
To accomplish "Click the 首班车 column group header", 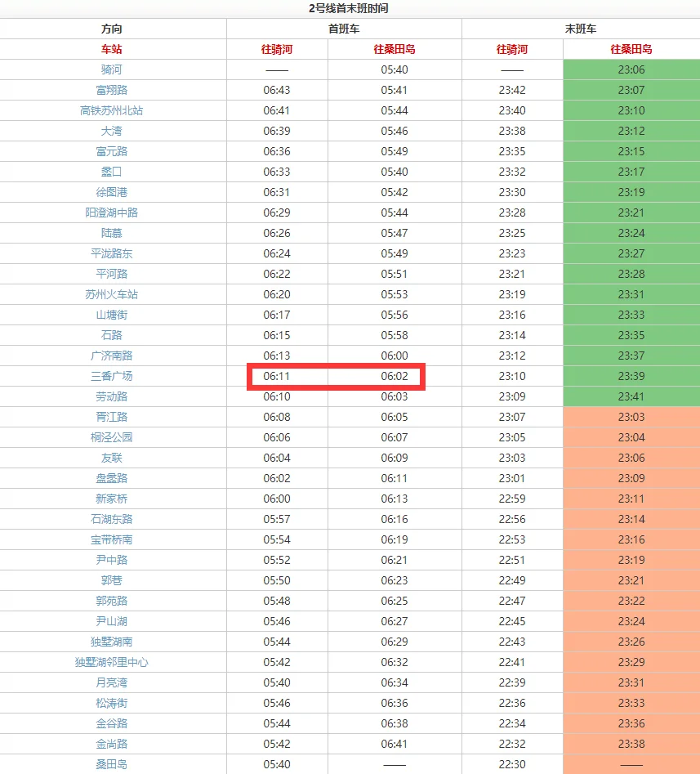I will coord(344,29).
